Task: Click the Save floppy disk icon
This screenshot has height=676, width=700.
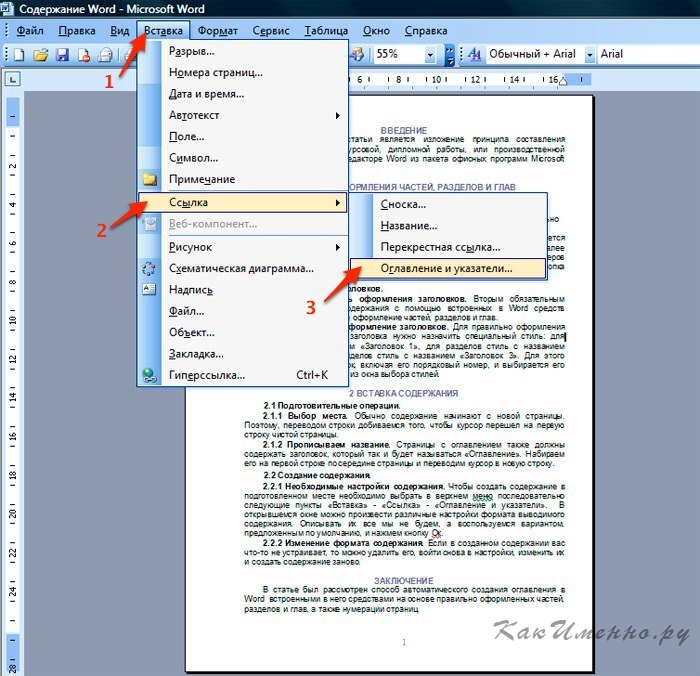Action: pyautogui.click(x=62, y=55)
